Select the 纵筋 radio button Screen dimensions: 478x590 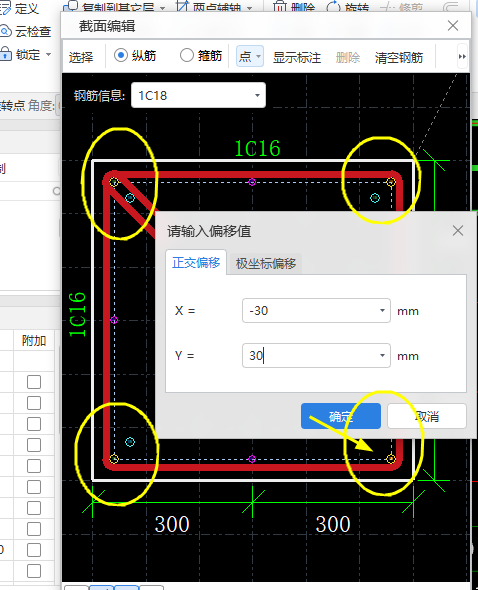[121, 56]
